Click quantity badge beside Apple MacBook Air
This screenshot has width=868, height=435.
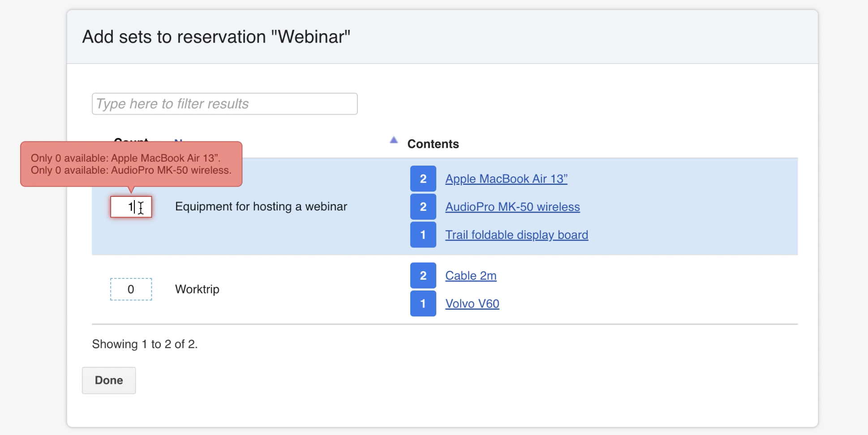423,179
